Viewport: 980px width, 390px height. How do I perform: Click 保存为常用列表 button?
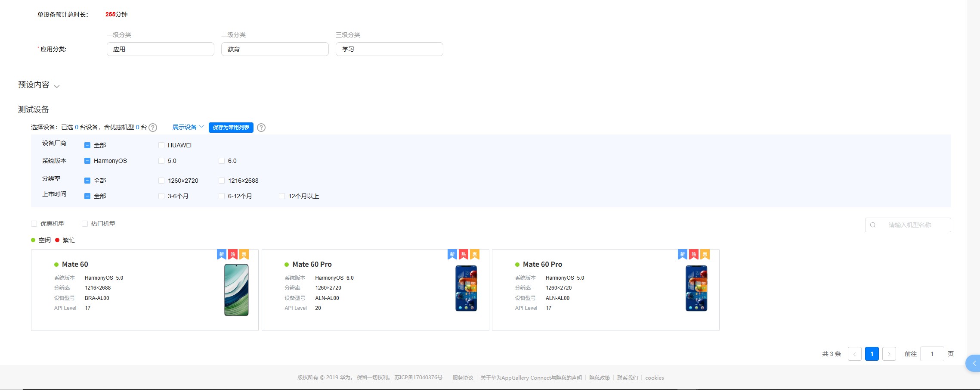click(231, 128)
